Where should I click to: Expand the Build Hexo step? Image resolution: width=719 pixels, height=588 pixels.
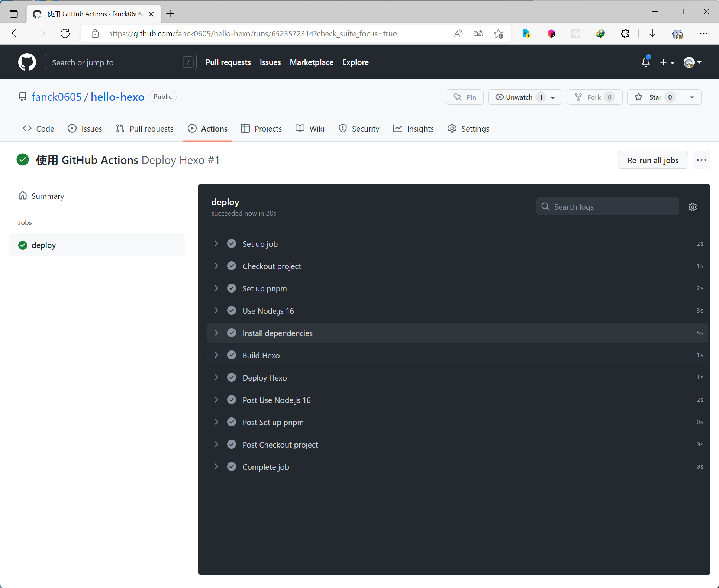point(458,355)
